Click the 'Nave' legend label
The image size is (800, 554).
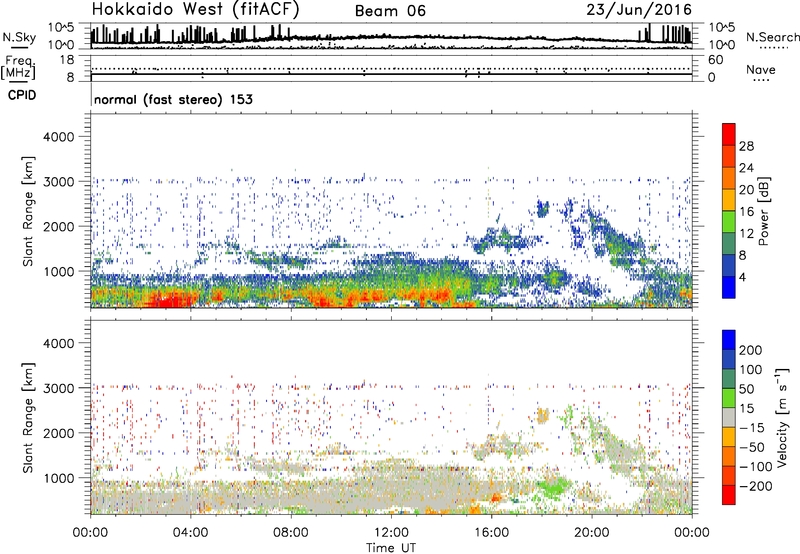point(761,69)
